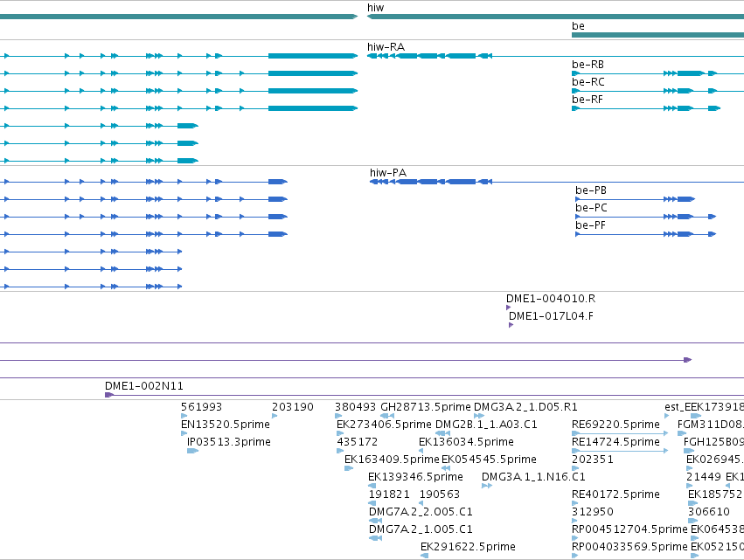Click the DME1-017L04.F BAC end label

click(551, 316)
